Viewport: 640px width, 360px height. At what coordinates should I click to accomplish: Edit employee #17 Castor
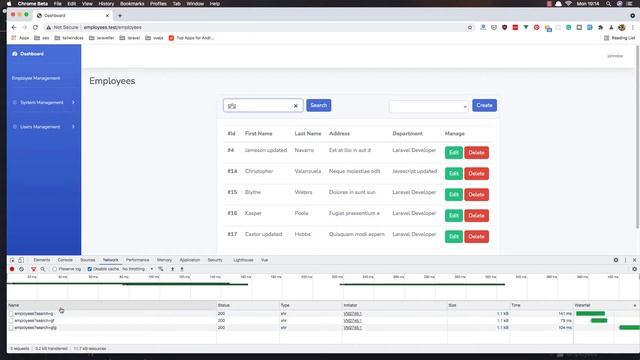(x=454, y=237)
